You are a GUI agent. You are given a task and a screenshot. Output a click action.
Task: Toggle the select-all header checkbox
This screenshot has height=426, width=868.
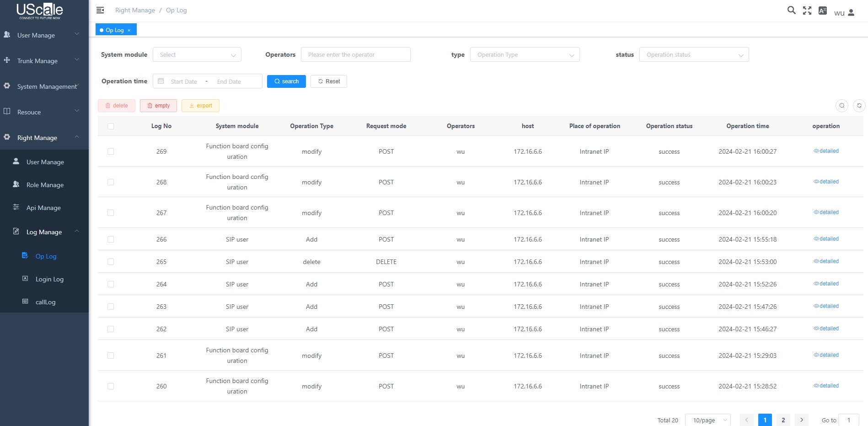click(111, 126)
